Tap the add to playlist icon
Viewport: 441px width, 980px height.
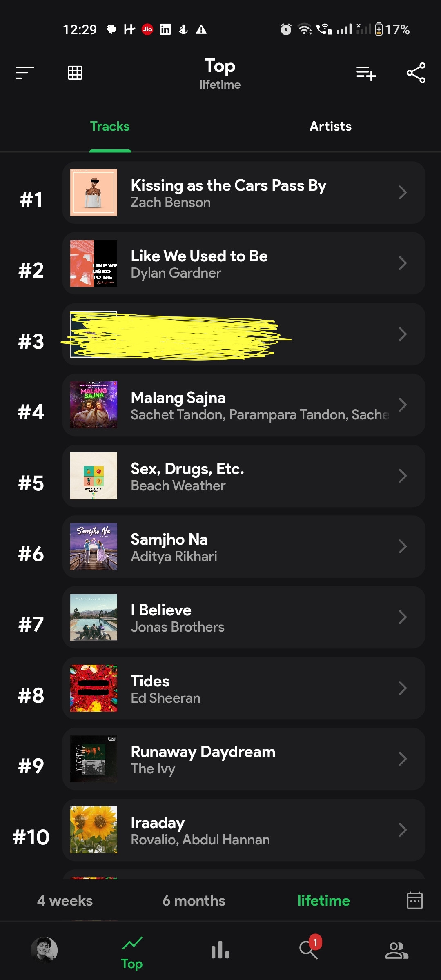click(x=366, y=73)
